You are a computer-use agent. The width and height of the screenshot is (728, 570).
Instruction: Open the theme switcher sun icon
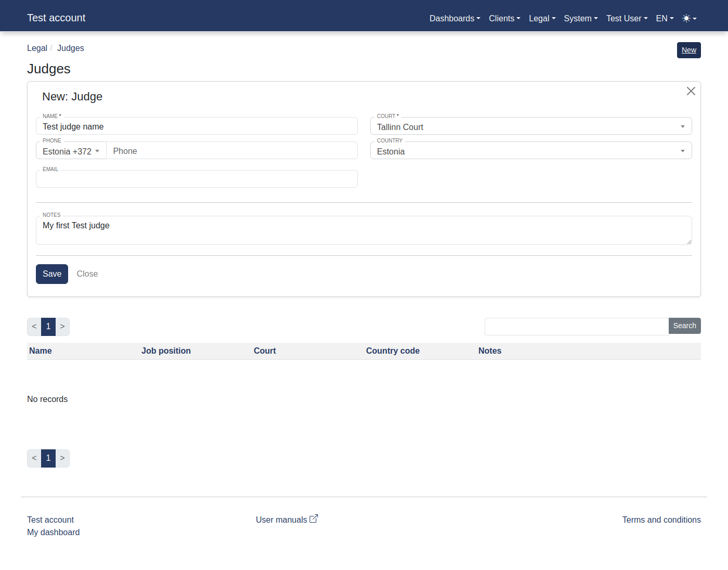pyautogui.click(x=689, y=18)
